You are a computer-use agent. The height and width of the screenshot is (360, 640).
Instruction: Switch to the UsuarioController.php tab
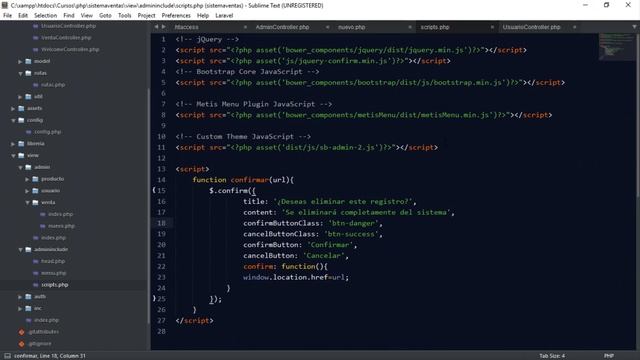(x=531, y=27)
